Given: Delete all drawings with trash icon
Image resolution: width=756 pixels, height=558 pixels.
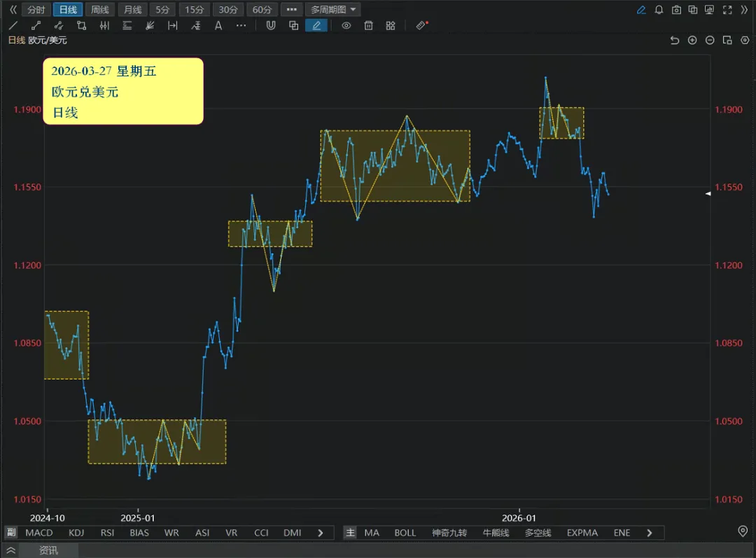Looking at the screenshot, I should tap(368, 26).
